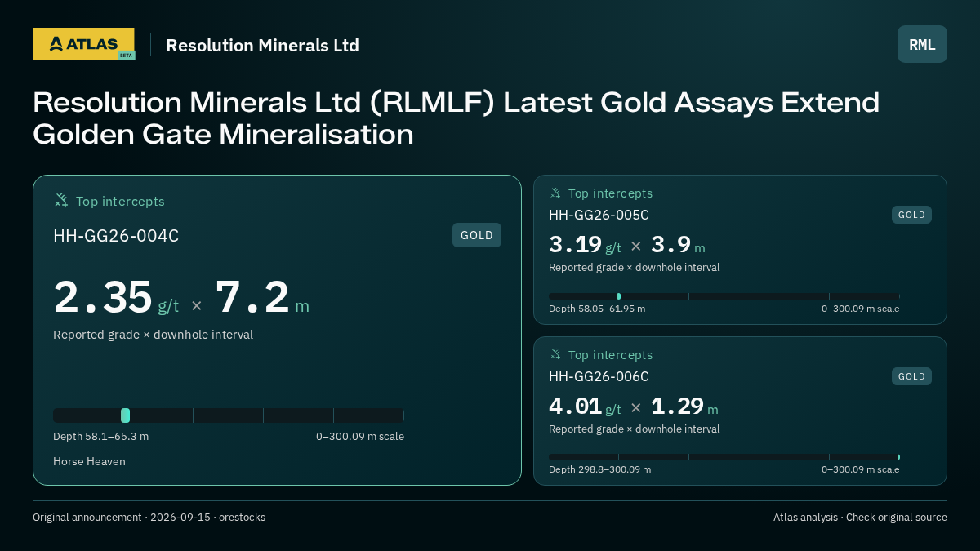Click the 1.29 m interval value
The width and height of the screenshot is (980, 551).
[x=684, y=407]
